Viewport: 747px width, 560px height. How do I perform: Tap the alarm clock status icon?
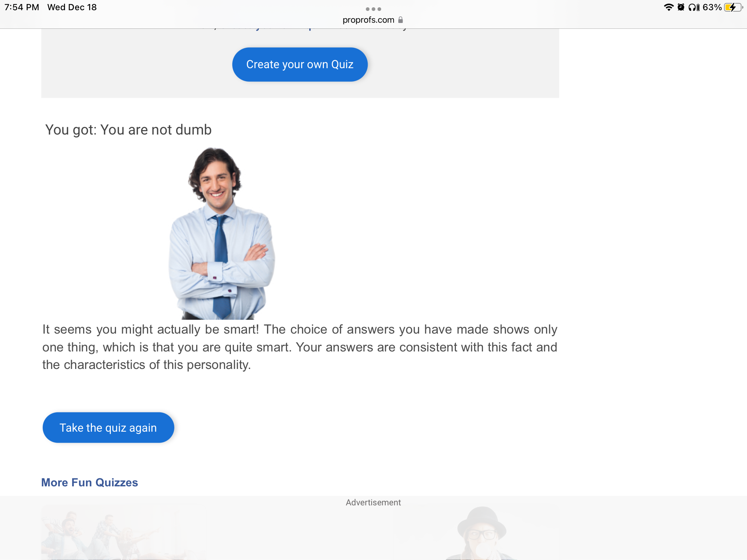pyautogui.click(x=681, y=7)
